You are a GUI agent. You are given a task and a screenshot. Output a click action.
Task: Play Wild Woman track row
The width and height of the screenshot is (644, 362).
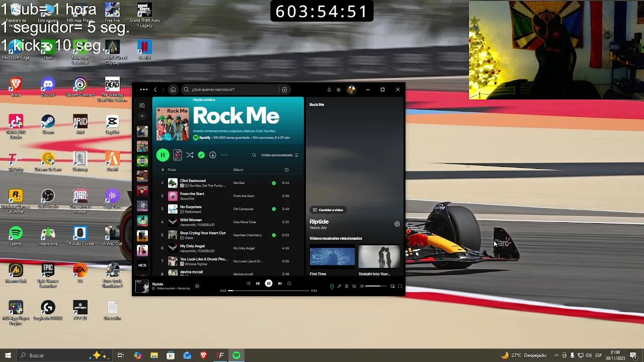pyautogui.click(x=228, y=222)
